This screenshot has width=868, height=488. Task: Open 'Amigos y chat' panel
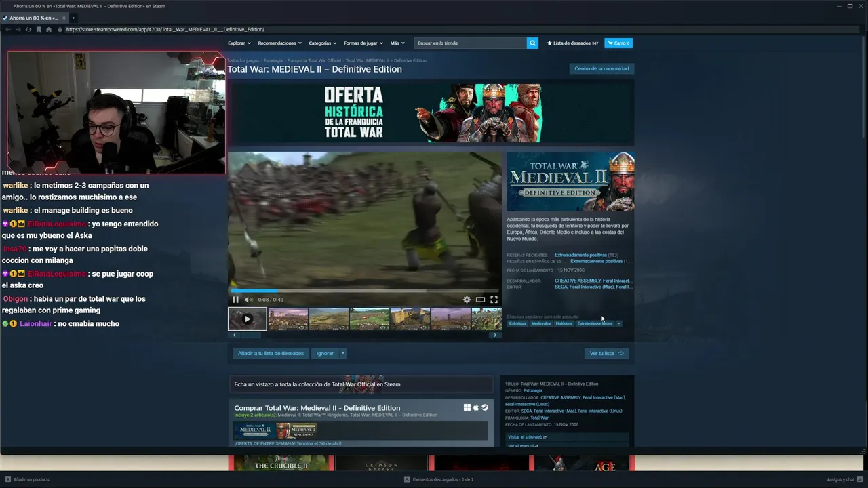tap(844, 479)
